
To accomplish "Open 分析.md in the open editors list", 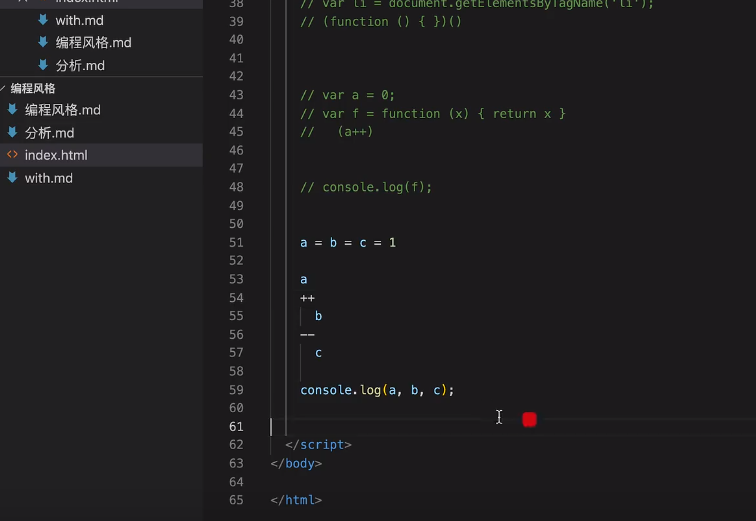I will tap(80, 65).
